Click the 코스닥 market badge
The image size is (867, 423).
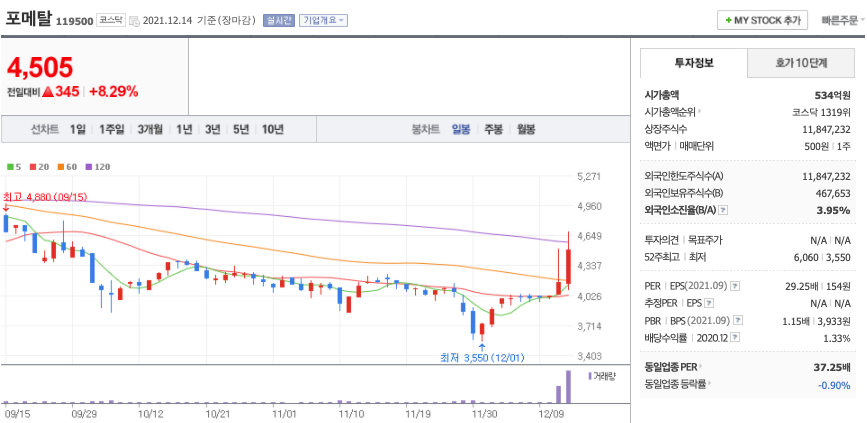coord(111,20)
